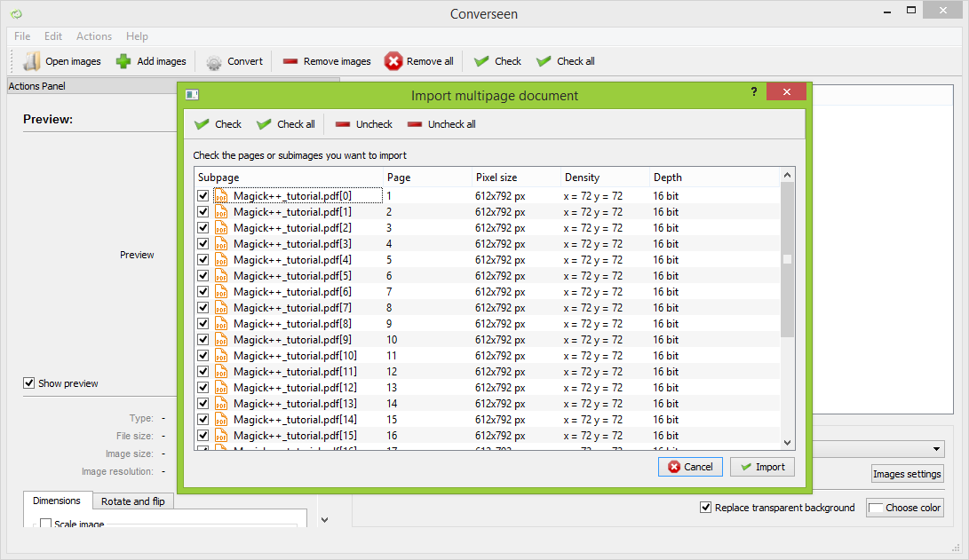Toggle the Show preview checkbox
The width and height of the screenshot is (969, 560).
tap(29, 383)
